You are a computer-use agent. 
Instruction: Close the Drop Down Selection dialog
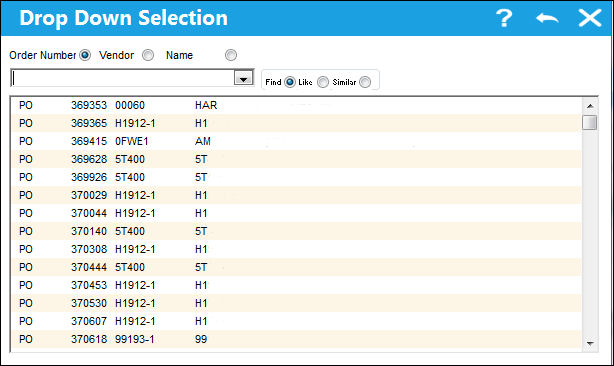click(x=590, y=18)
